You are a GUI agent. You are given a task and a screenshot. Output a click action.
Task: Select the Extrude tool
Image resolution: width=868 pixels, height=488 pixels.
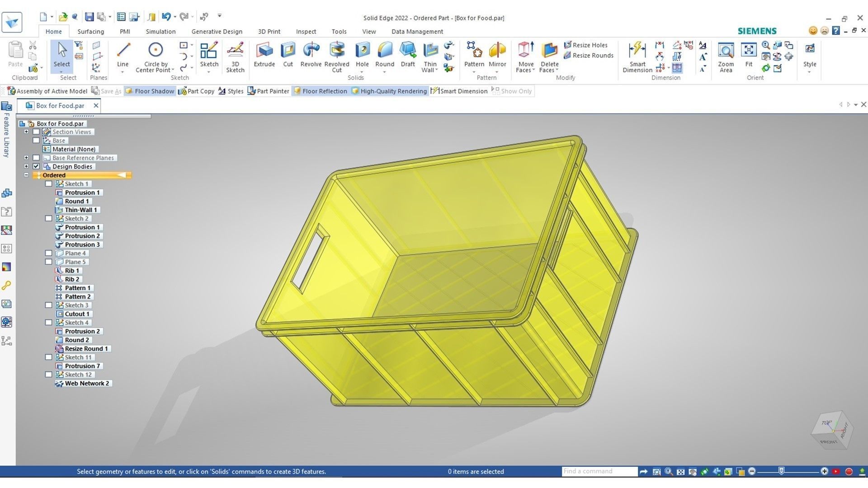coord(264,55)
